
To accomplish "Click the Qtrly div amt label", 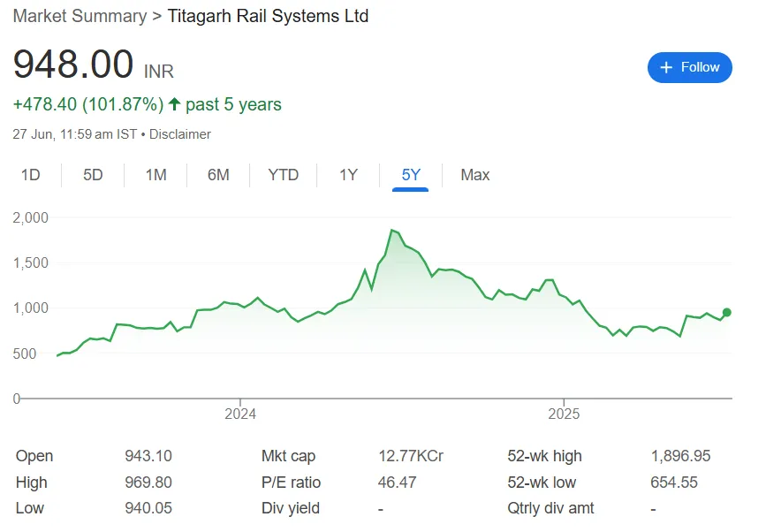I will pyautogui.click(x=550, y=508).
